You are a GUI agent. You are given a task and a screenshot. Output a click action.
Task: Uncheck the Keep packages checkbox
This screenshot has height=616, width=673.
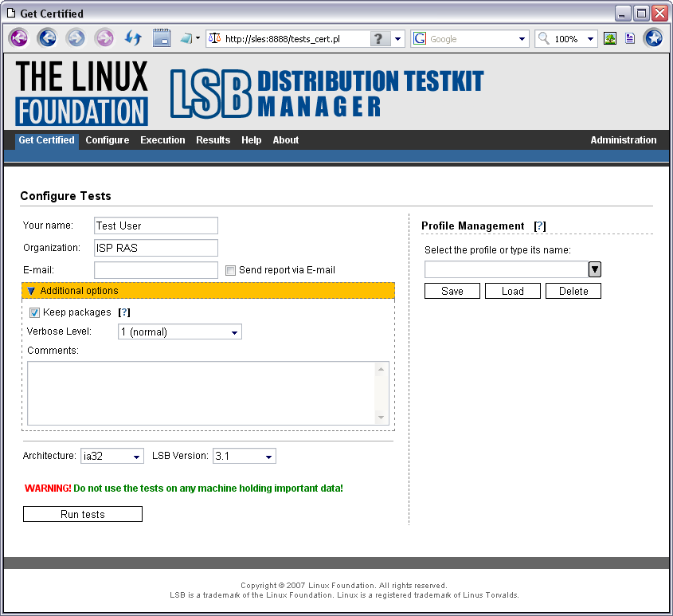click(x=34, y=312)
